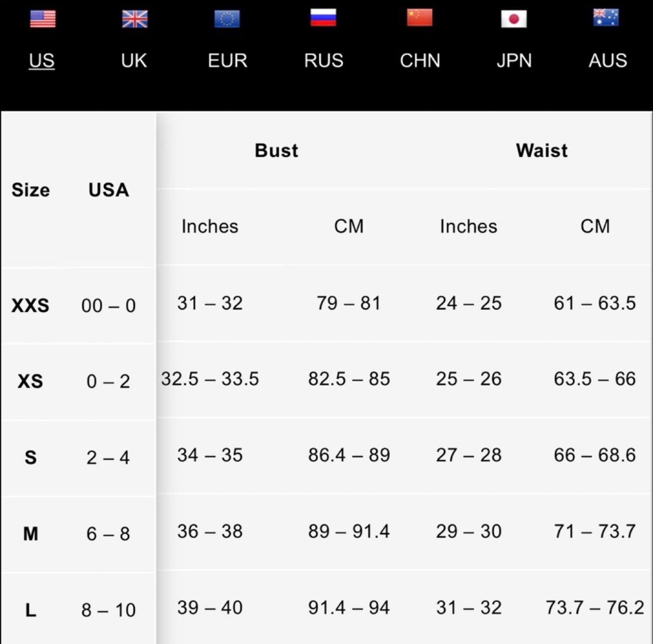Click the United States flag icon
Viewport: 653px width, 644px height.
pos(42,18)
